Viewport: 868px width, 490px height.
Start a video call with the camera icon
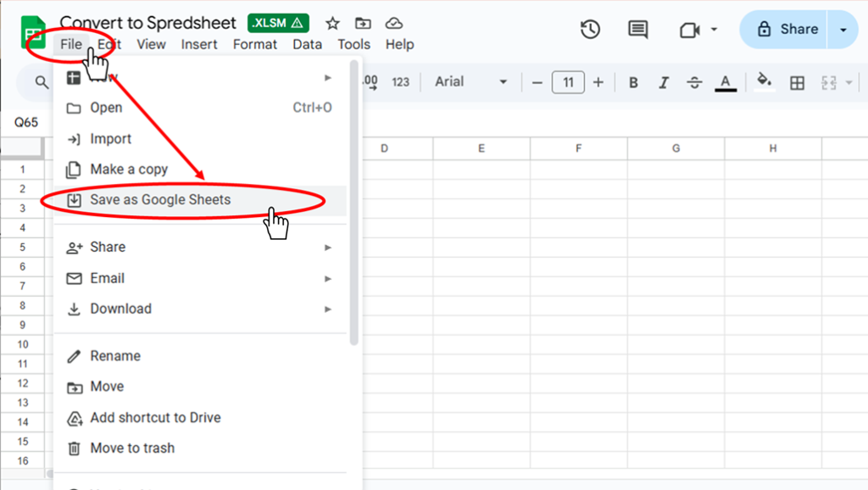tap(688, 29)
